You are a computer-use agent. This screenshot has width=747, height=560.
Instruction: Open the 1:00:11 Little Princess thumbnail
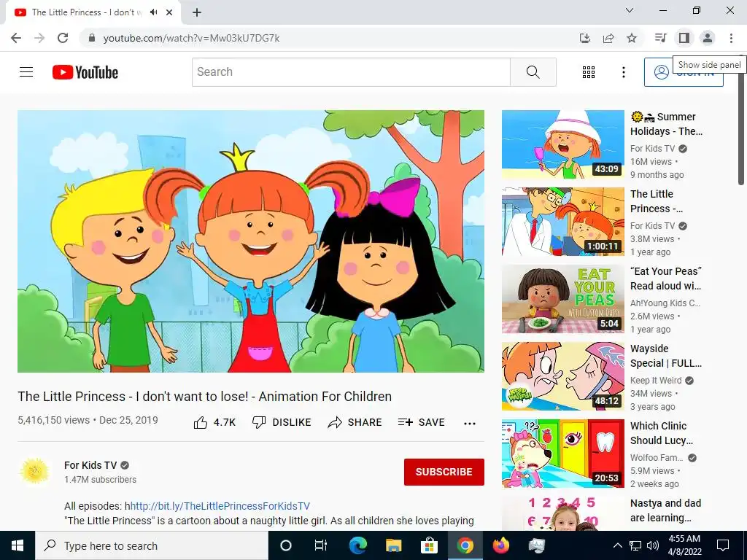563,222
